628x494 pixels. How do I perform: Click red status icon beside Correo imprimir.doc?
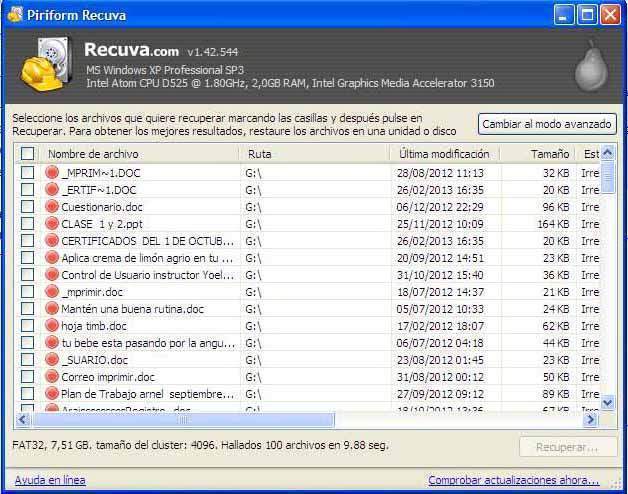tap(52, 377)
